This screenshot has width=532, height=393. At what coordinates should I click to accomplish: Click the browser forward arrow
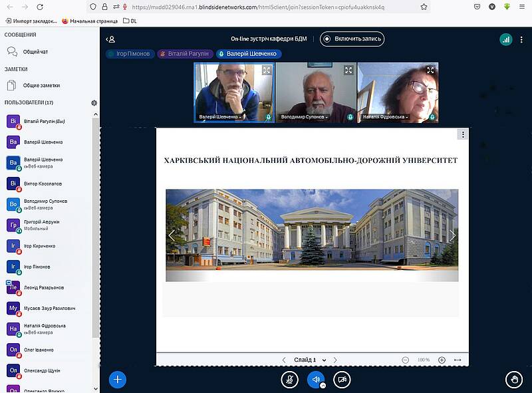pos(25,7)
